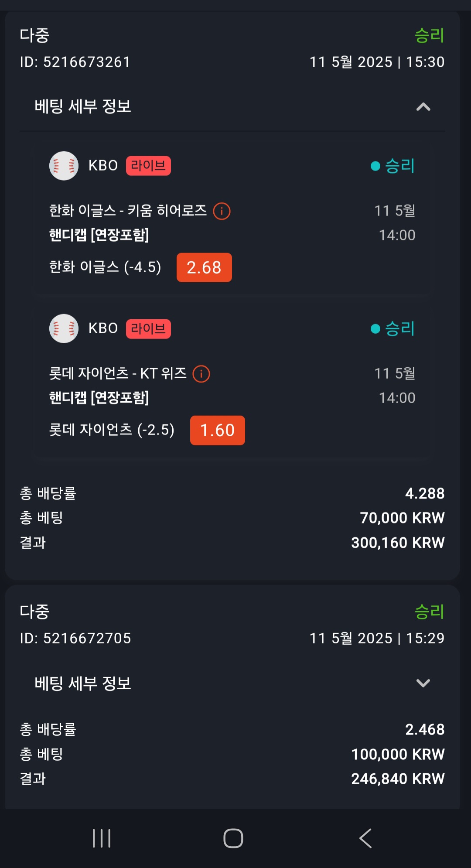
Task: Tap the bet ID 5216672705 text
Action: (75, 638)
